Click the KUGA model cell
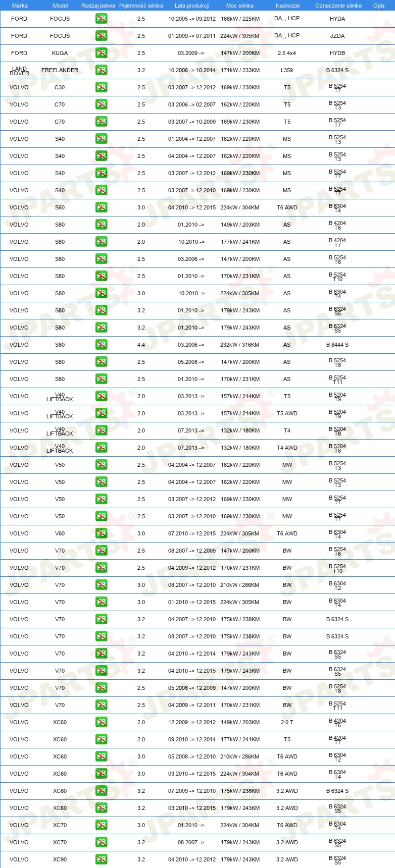Screen dimensions: 395x868 60,53
